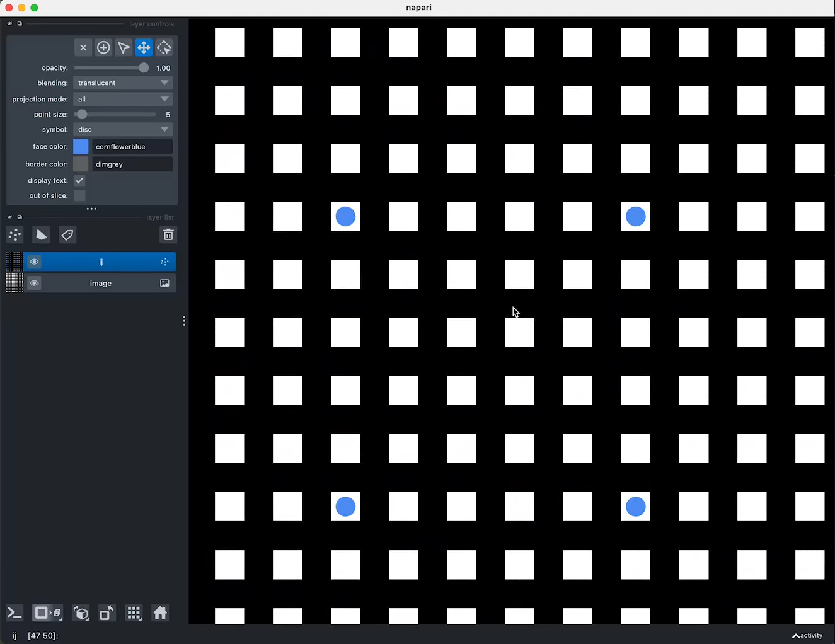Open the blending dropdown
Viewport: 835px width, 644px height.
tap(123, 83)
